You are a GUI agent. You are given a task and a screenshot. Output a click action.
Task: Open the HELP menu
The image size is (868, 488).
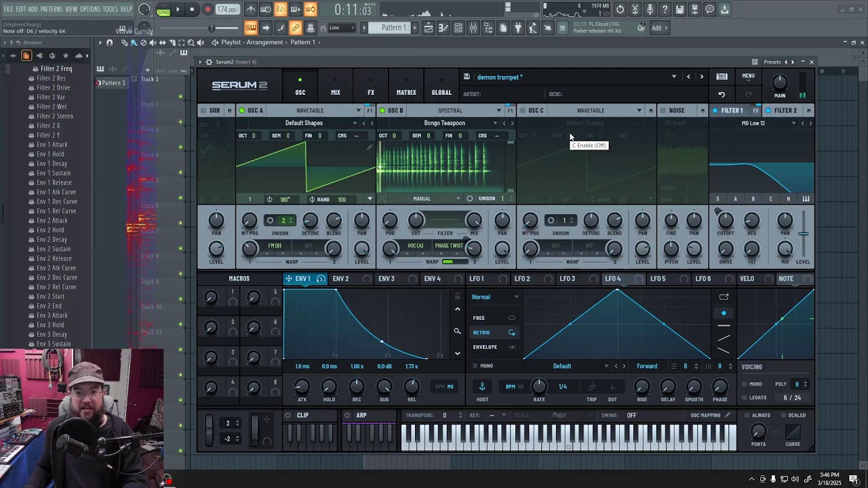pos(126,9)
